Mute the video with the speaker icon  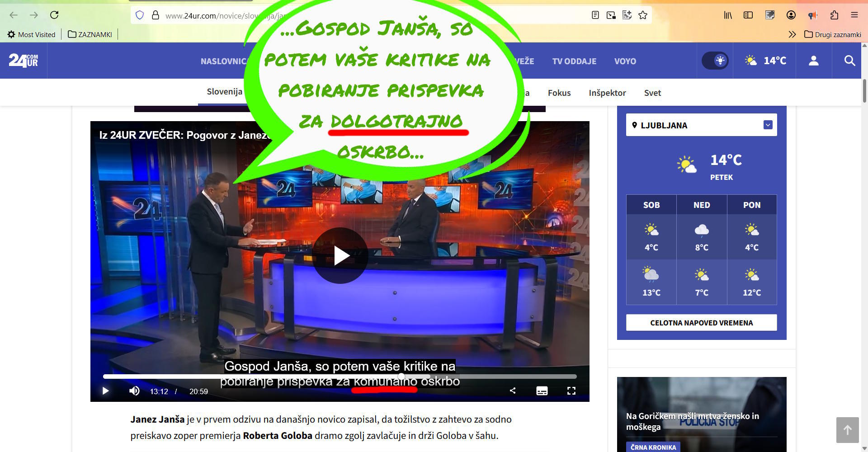click(x=134, y=391)
